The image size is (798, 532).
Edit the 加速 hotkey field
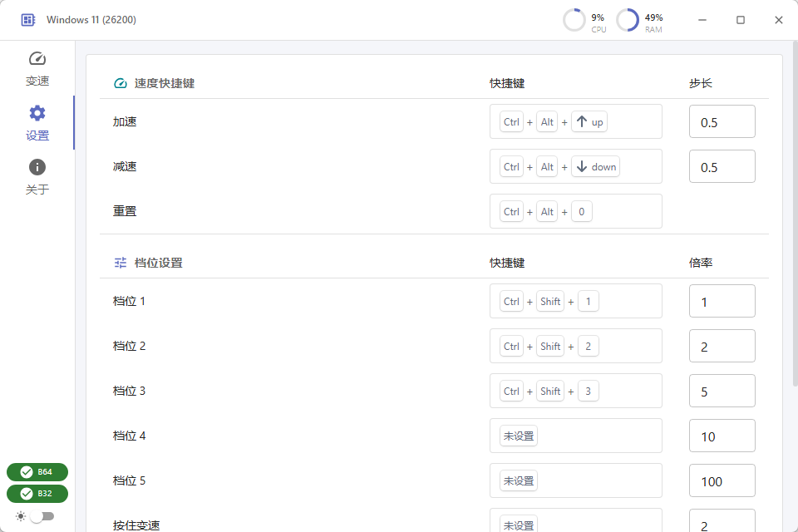575,121
